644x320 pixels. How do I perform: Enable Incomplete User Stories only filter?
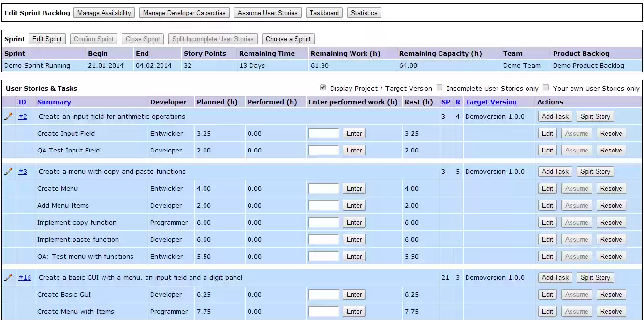[x=439, y=88]
